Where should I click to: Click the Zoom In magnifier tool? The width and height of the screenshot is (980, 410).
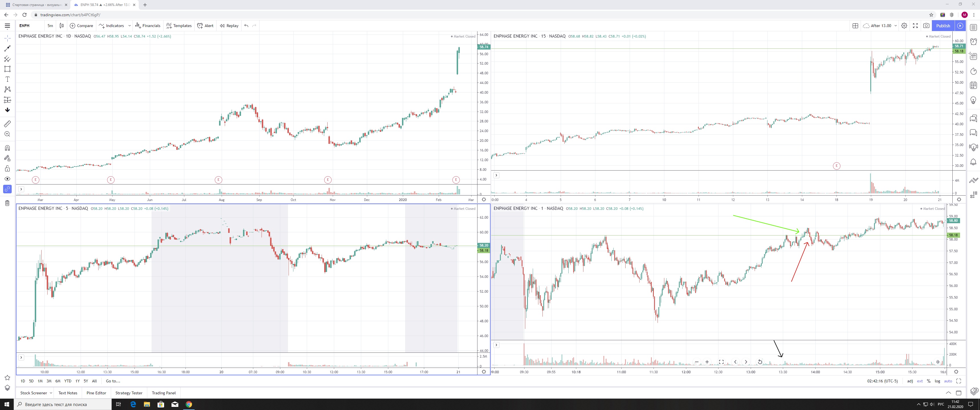7,134
